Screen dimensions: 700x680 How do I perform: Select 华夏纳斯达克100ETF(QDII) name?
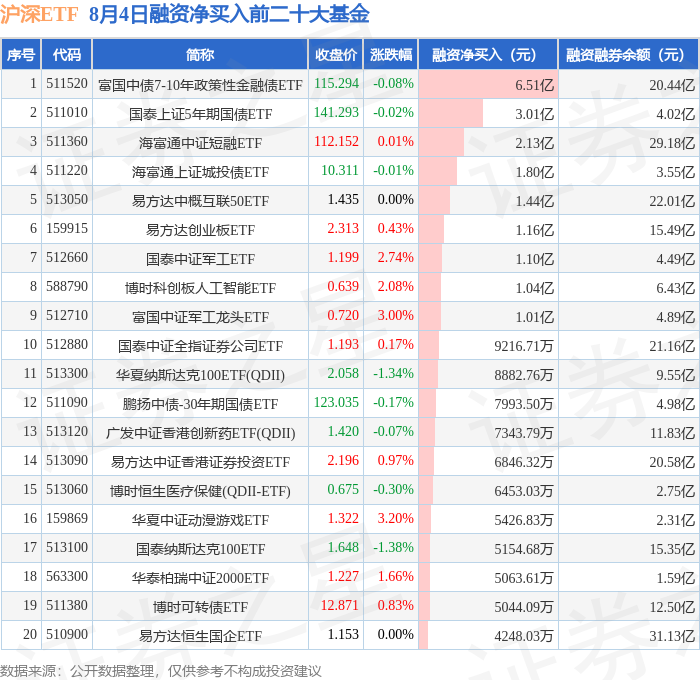200,375
